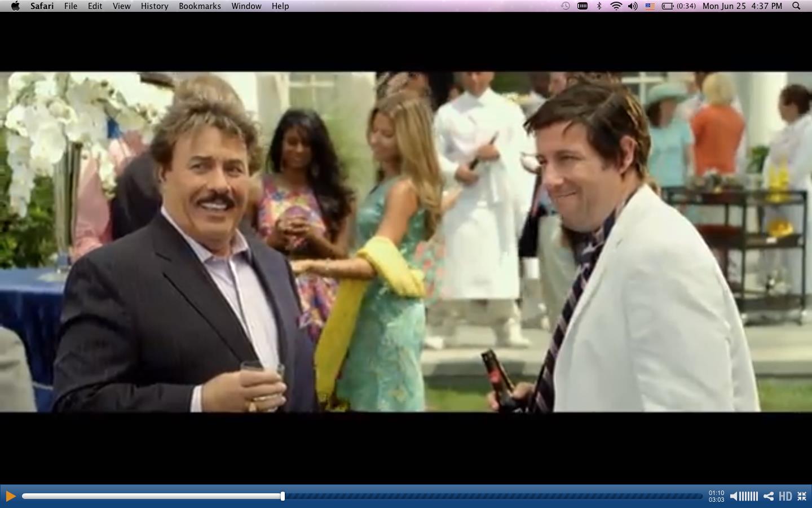Open the US flag input source menu
The width and height of the screenshot is (812, 508).
coord(650,6)
